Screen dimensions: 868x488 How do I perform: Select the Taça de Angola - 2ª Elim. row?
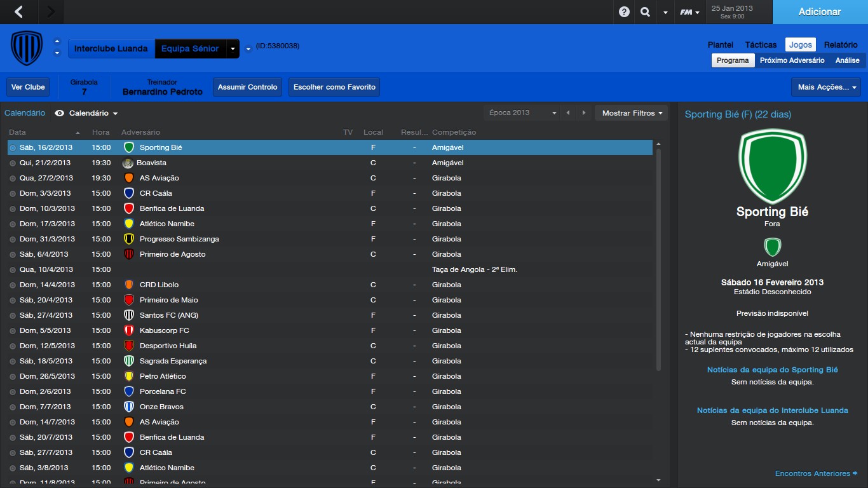tap(330, 269)
